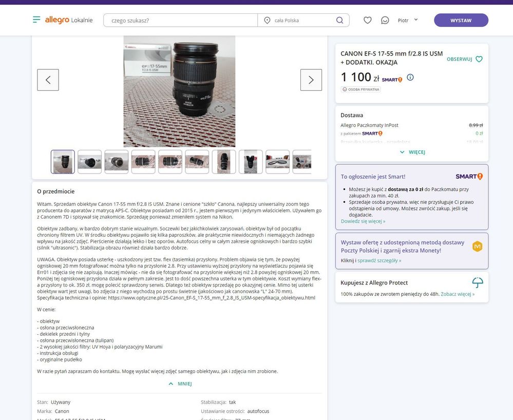Open 'Zobacz więcej' Allegro Protect link
The image size is (513, 420).
[x=457, y=294]
